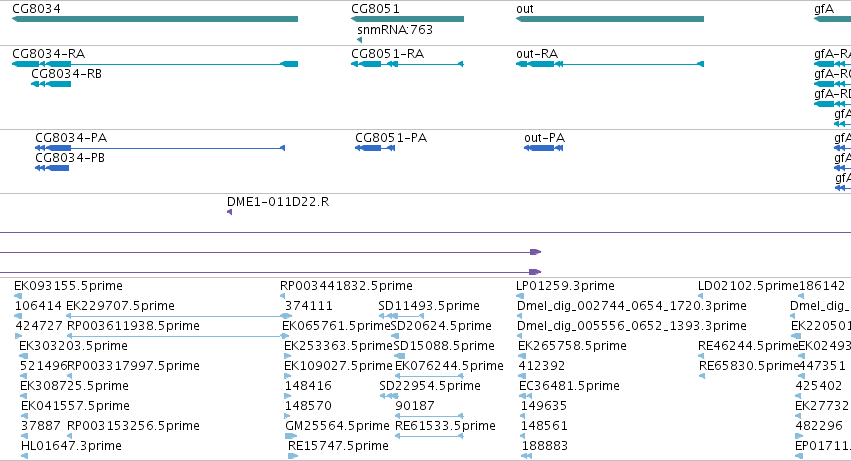Screen dimensions: 851x461
Task: Click EK308725.5prime label
Action: pos(74,386)
